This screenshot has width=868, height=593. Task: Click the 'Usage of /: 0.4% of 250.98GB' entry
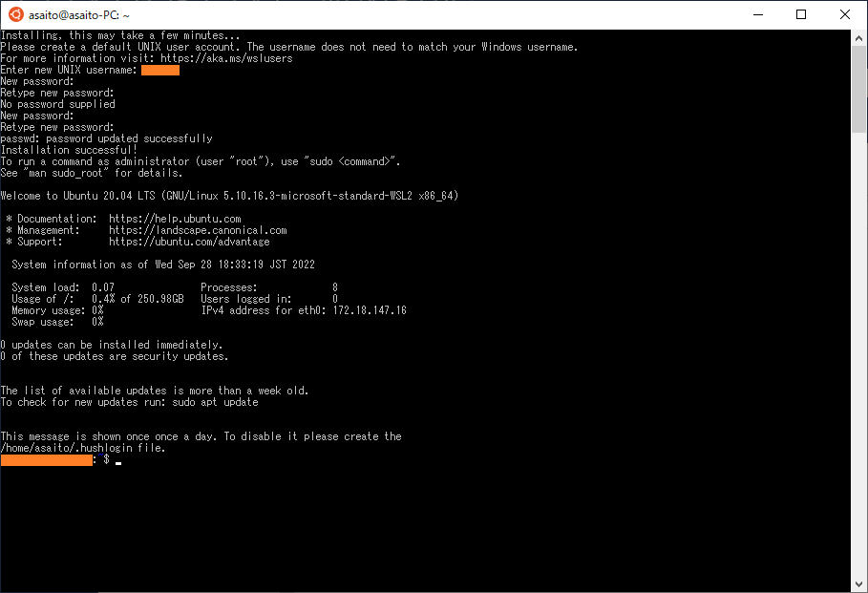tap(97, 299)
